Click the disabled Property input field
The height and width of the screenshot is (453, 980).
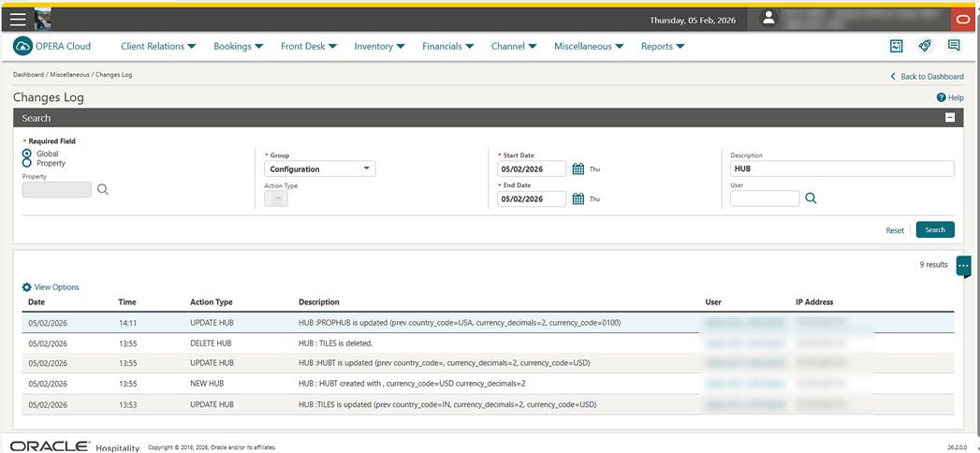(x=57, y=190)
